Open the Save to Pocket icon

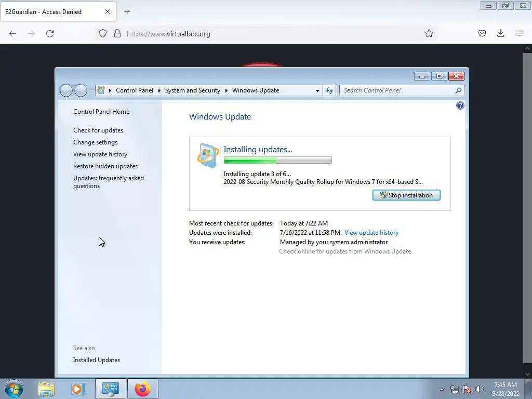[482, 33]
